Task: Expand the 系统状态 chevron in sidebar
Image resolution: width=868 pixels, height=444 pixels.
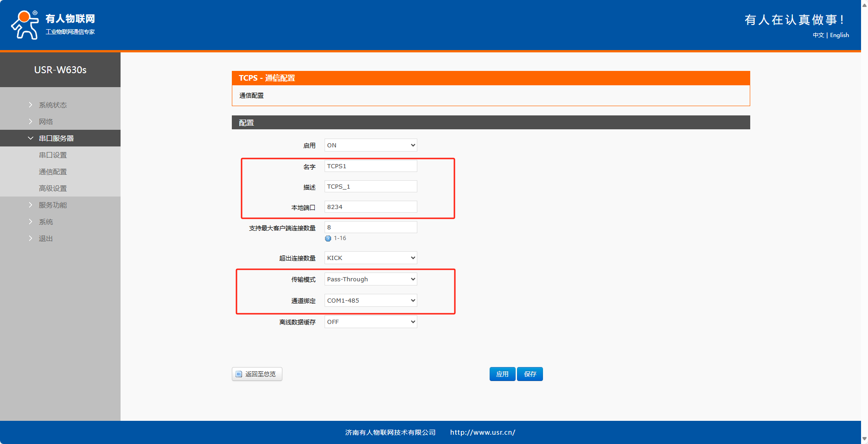Action: pos(31,105)
